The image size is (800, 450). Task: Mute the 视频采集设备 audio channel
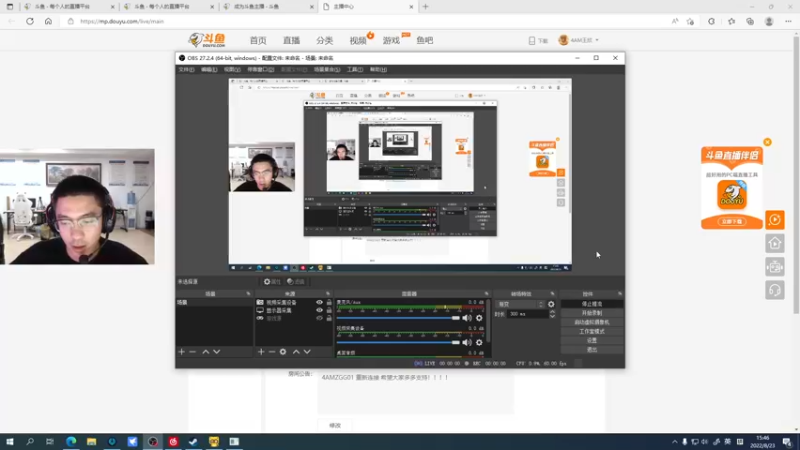(x=467, y=342)
